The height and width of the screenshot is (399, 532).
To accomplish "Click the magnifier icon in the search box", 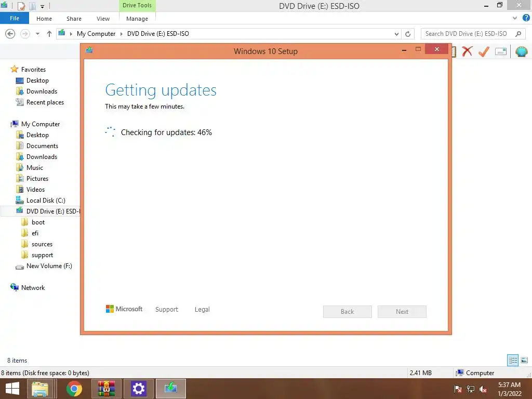I will point(518,34).
